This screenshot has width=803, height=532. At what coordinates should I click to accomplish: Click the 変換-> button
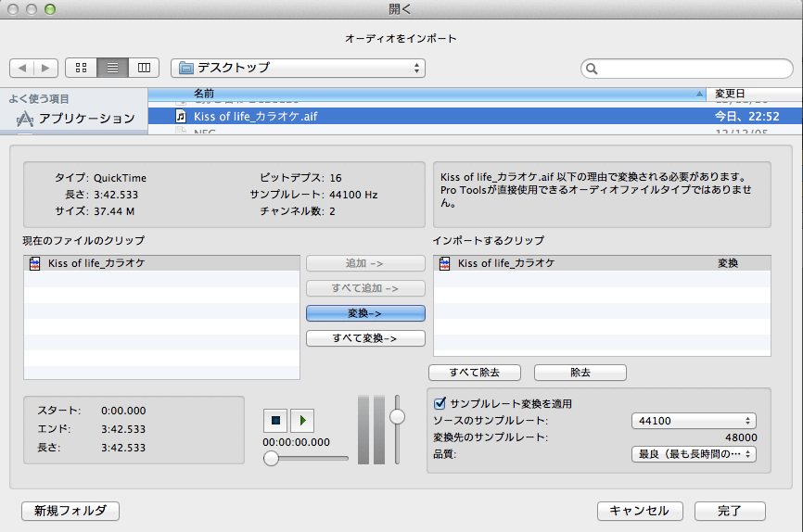[365, 313]
